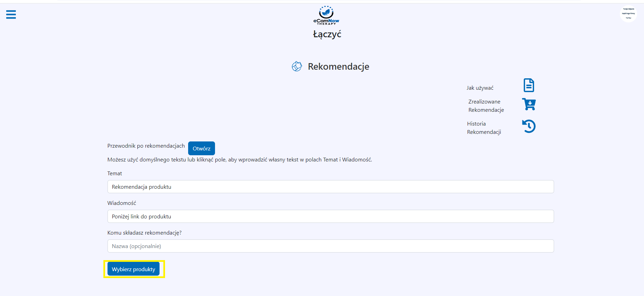Click the Nazwa (opcjonalnie) field
This screenshot has width=644, height=296.
tap(330, 246)
